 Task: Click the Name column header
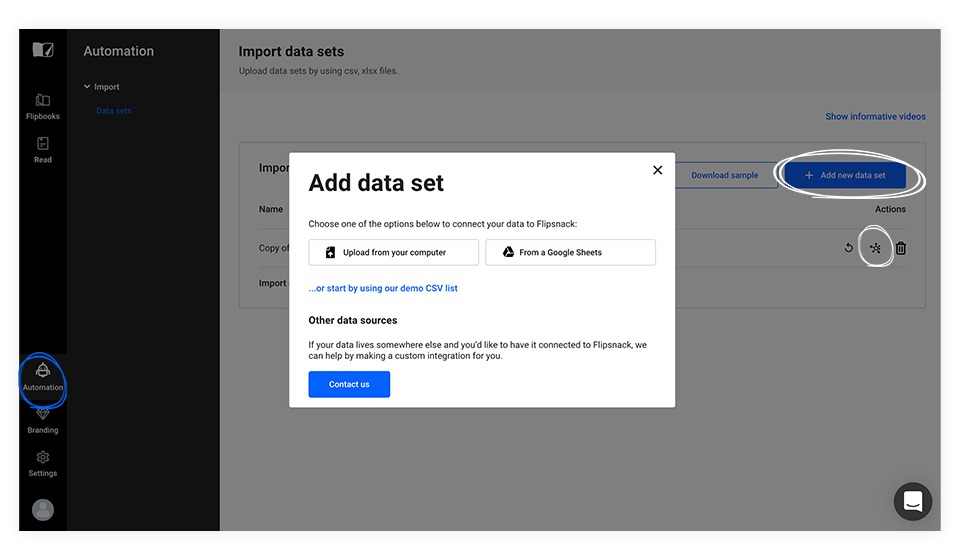coord(271,209)
